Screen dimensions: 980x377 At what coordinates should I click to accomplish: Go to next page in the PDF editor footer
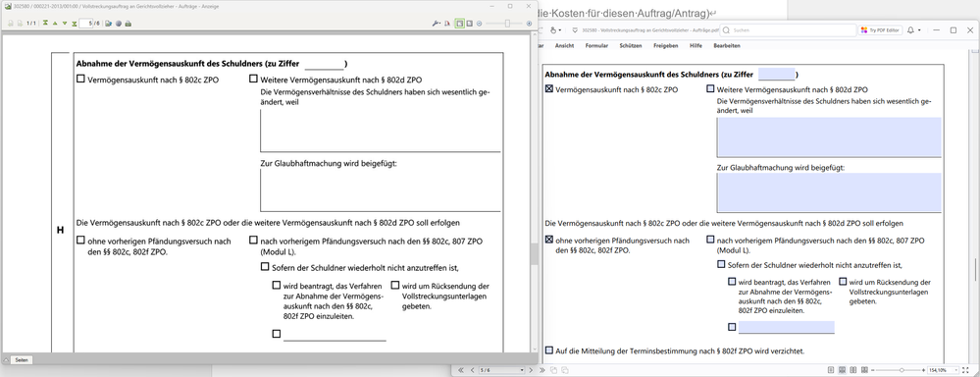click(533, 370)
